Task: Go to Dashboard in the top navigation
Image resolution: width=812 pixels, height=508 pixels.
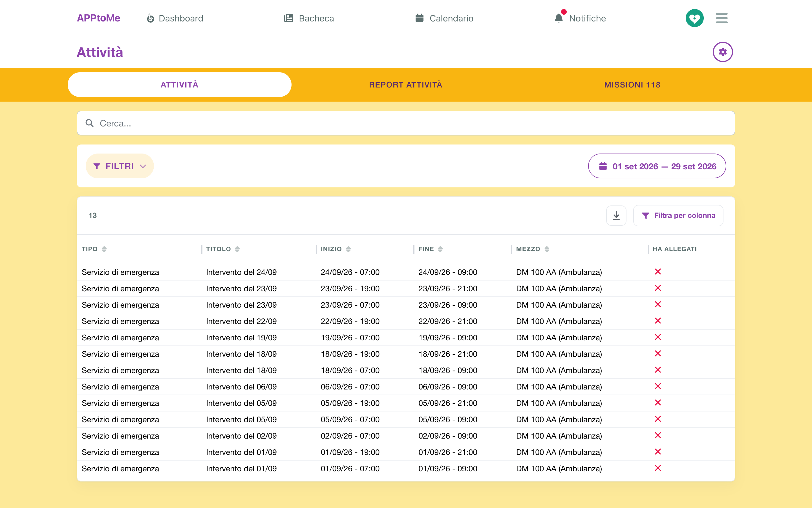Action: (x=175, y=18)
